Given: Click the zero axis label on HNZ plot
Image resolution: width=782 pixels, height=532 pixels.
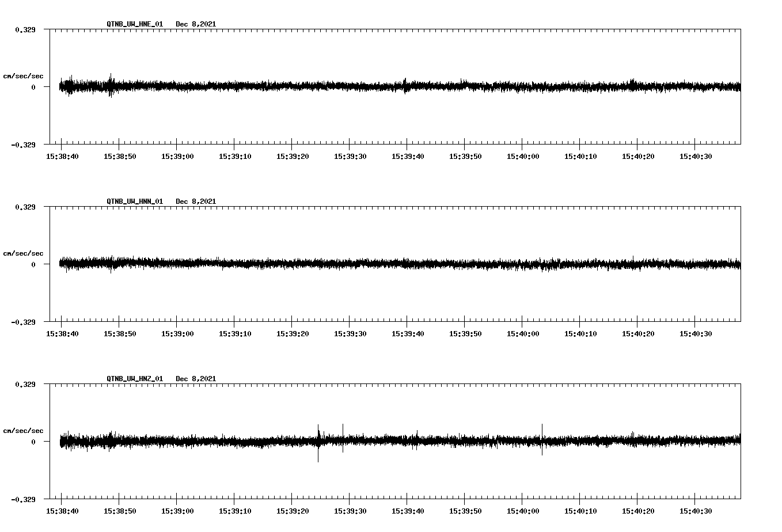Looking at the screenshot, I should tap(33, 442).
